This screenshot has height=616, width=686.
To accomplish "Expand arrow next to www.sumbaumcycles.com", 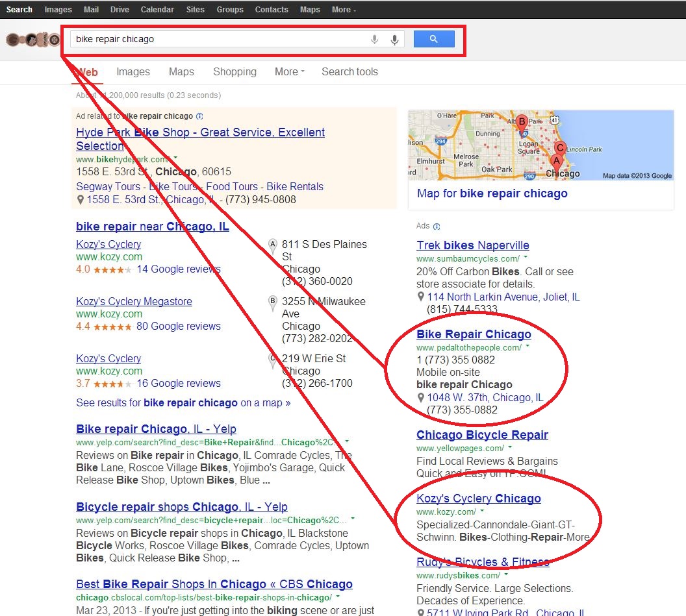I will [526, 257].
